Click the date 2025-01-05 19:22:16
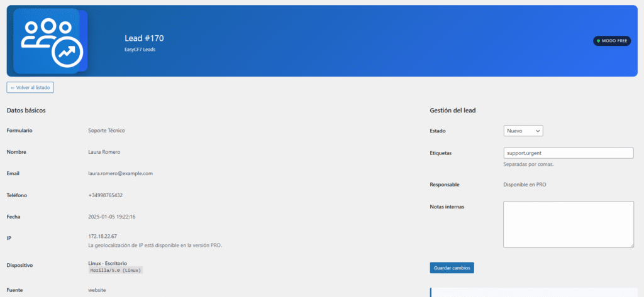Screen dimensions: 644x297 click(112, 217)
